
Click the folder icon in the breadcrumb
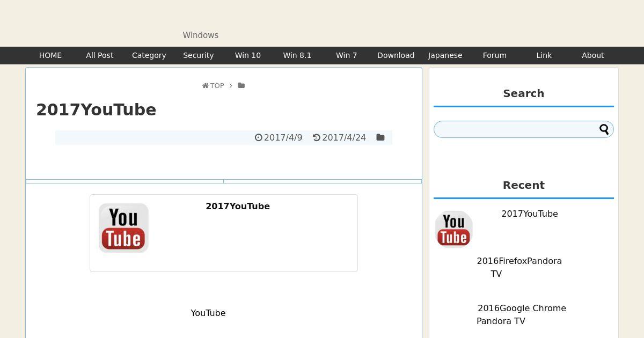241,85
